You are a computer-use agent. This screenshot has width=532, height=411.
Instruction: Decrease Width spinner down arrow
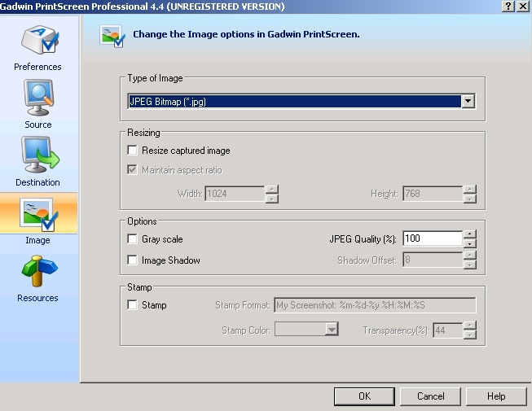coord(272,199)
